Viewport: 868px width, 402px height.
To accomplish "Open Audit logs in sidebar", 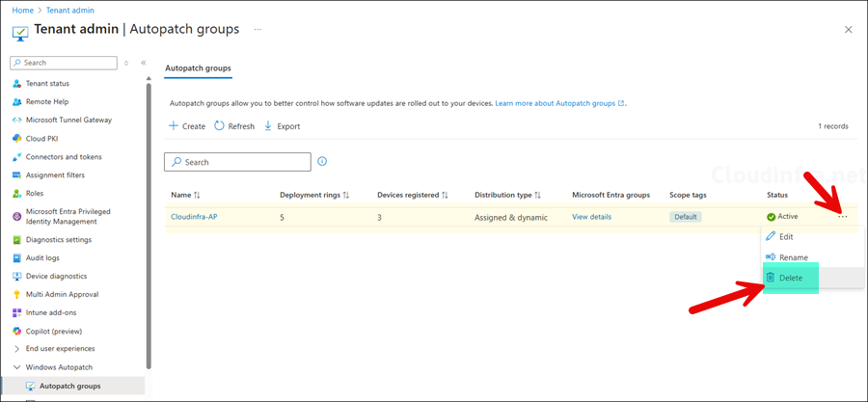I will (x=43, y=257).
